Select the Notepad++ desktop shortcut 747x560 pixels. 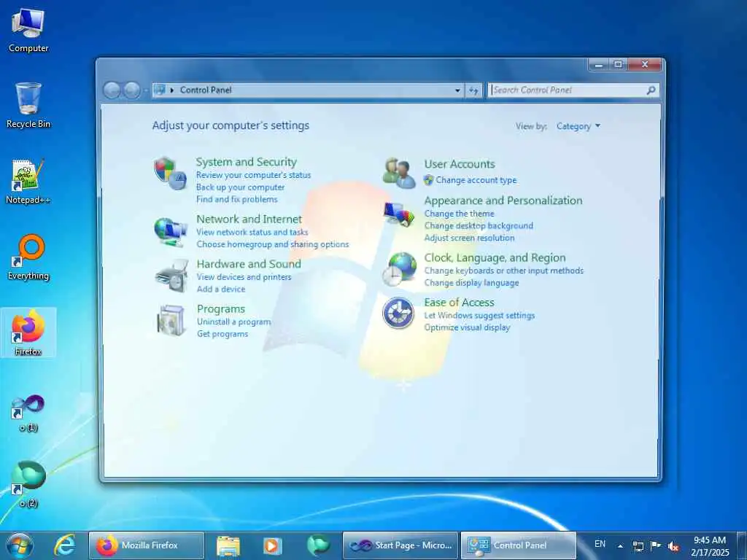28,182
